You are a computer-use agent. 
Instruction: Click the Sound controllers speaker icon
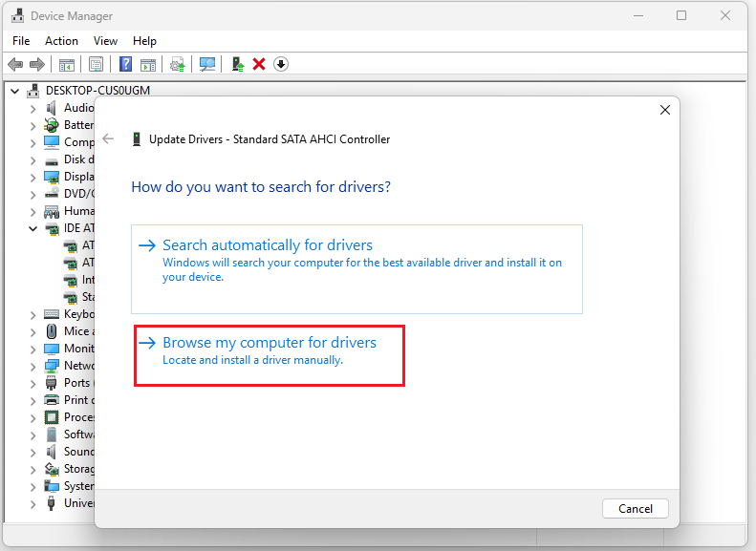pos(52,452)
